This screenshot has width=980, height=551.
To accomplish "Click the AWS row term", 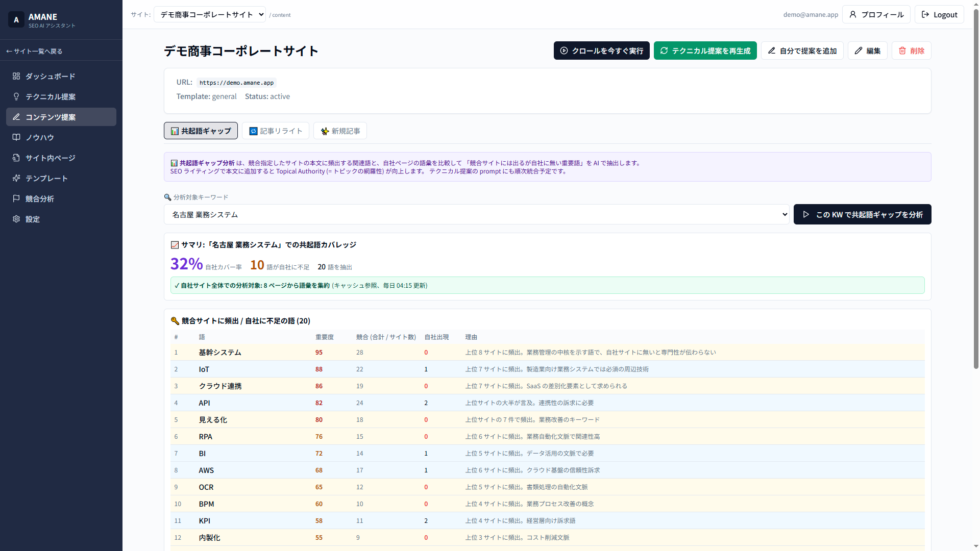I will coord(206,470).
